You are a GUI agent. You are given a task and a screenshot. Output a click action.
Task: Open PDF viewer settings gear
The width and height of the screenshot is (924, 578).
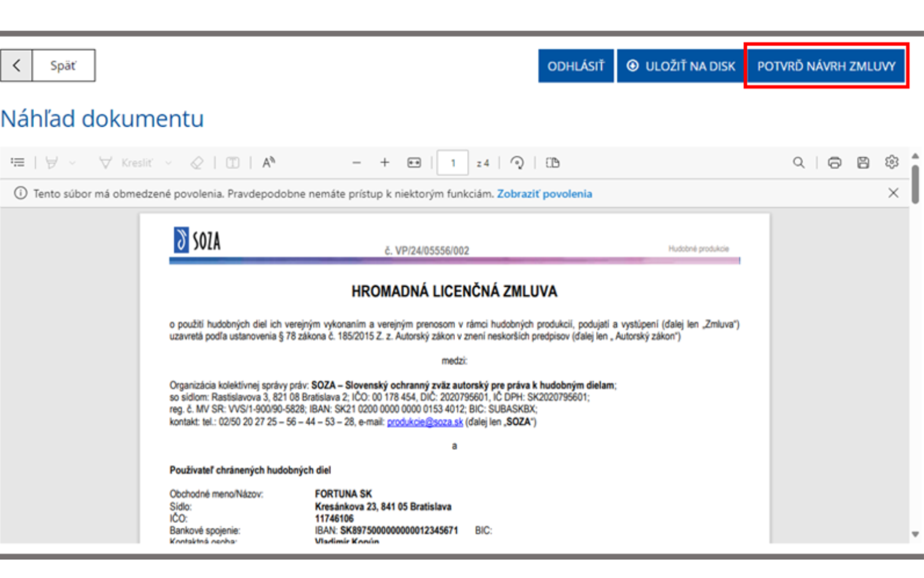click(x=892, y=162)
